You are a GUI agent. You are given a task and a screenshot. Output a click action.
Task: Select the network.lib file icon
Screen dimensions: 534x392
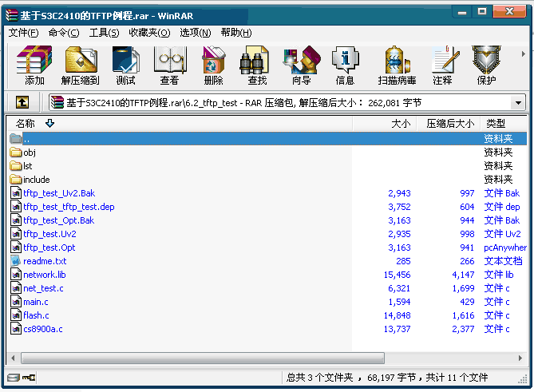click(16, 275)
